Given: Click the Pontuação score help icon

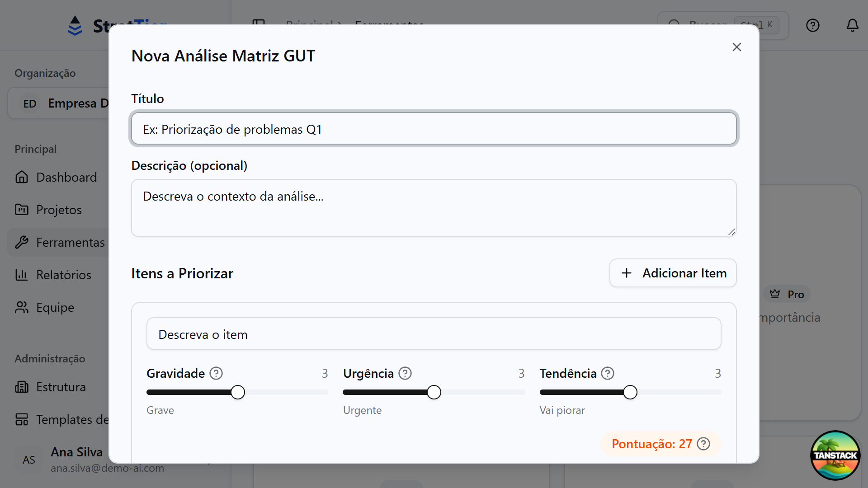Looking at the screenshot, I should (x=703, y=444).
